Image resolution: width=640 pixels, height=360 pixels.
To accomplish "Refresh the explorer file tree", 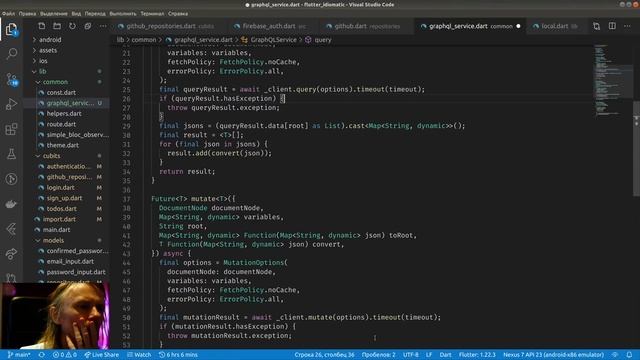I will [72, 26].
